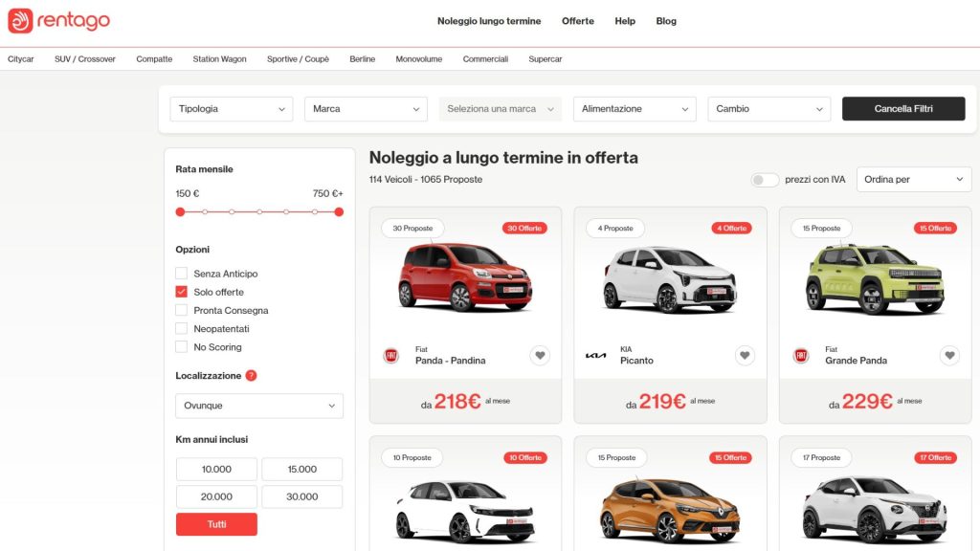Favorite the KIA Picanto with the heart icon

point(745,355)
